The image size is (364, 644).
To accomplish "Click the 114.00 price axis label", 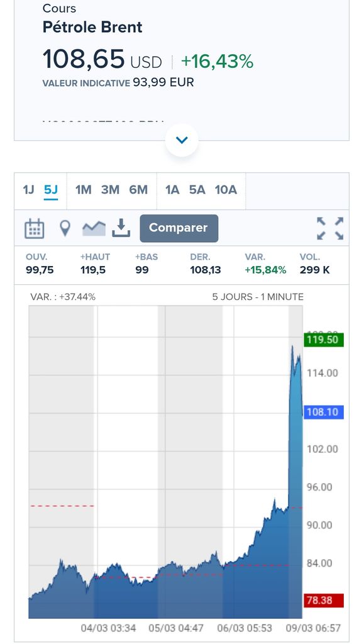I will (x=323, y=373).
